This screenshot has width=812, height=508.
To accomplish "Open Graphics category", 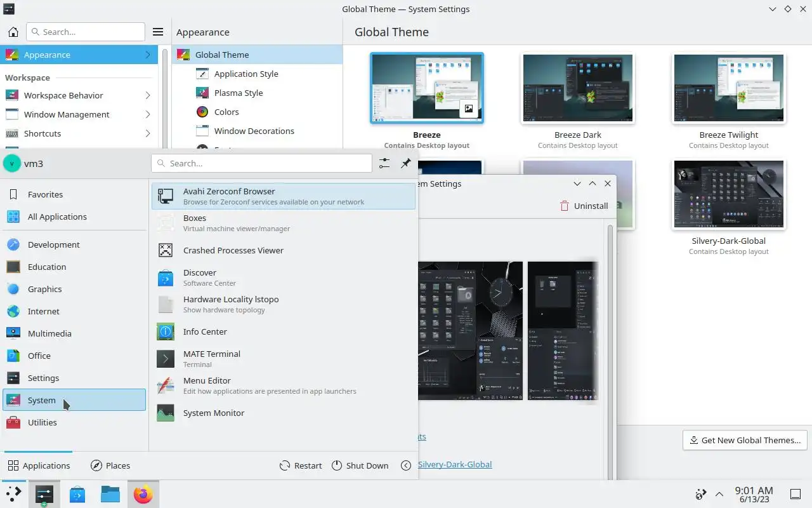I will click(x=74, y=289).
